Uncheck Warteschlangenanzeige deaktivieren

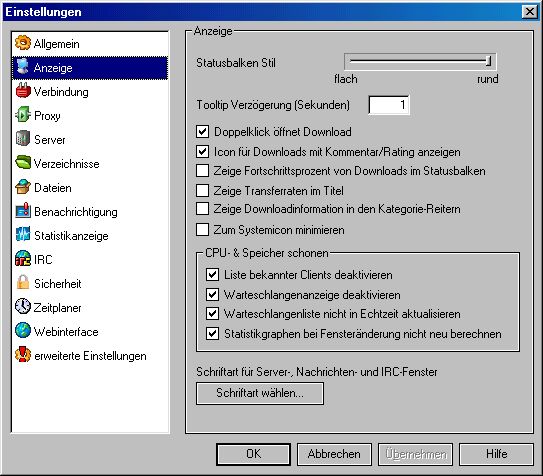pos(212,295)
